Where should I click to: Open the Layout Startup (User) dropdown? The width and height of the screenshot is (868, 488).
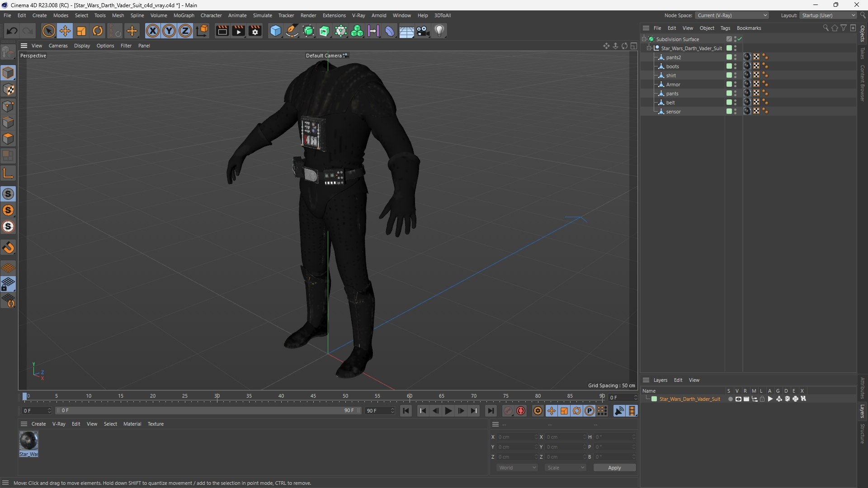(828, 15)
